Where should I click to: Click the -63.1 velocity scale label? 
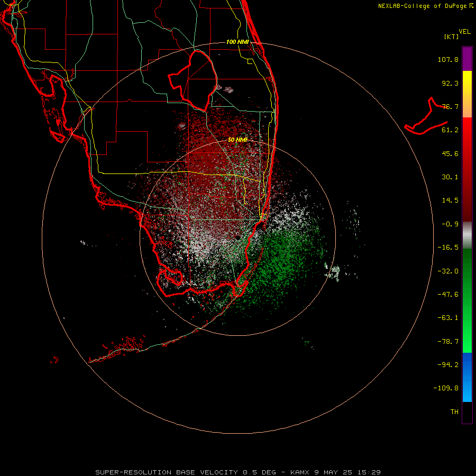pos(448,318)
